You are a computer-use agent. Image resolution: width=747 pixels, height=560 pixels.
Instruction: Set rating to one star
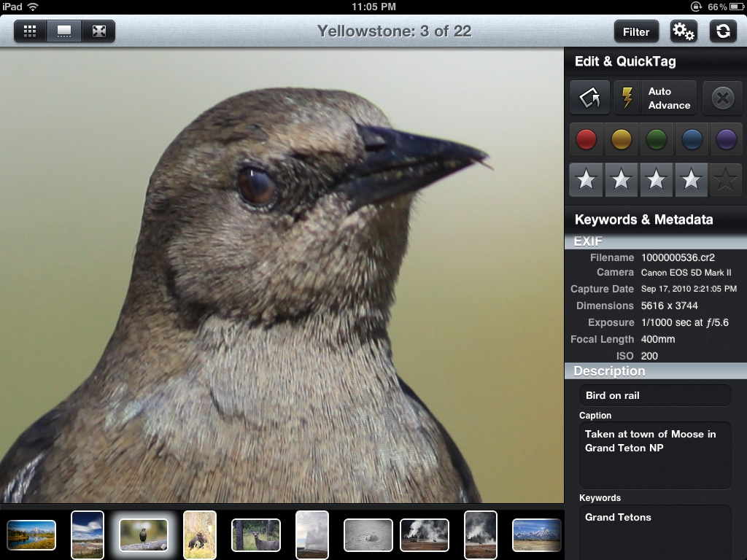pos(586,180)
